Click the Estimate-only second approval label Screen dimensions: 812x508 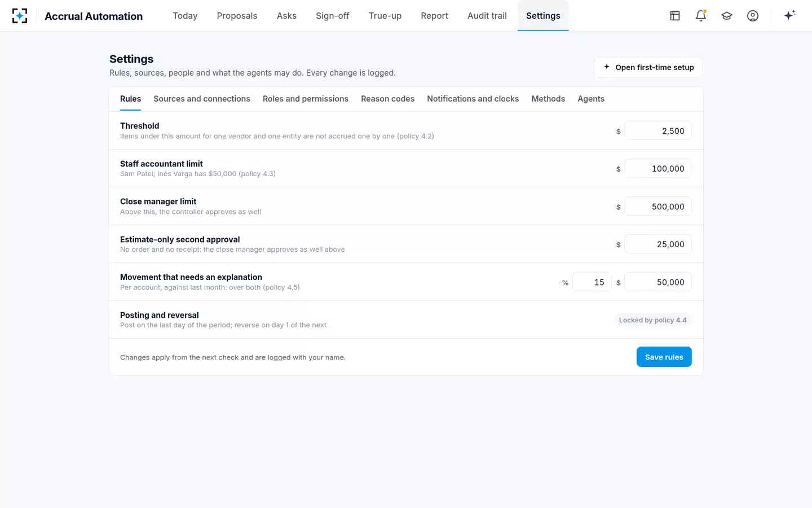click(180, 239)
